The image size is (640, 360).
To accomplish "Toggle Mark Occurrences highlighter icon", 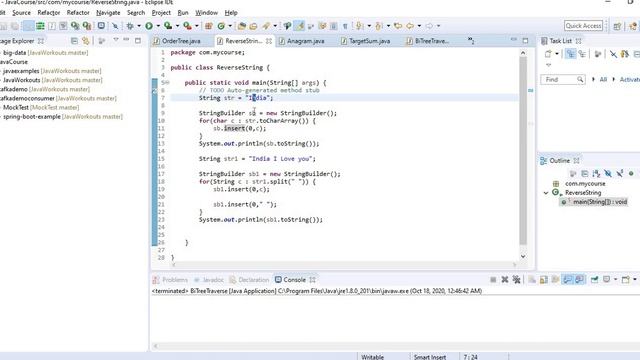I will click(300, 26).
